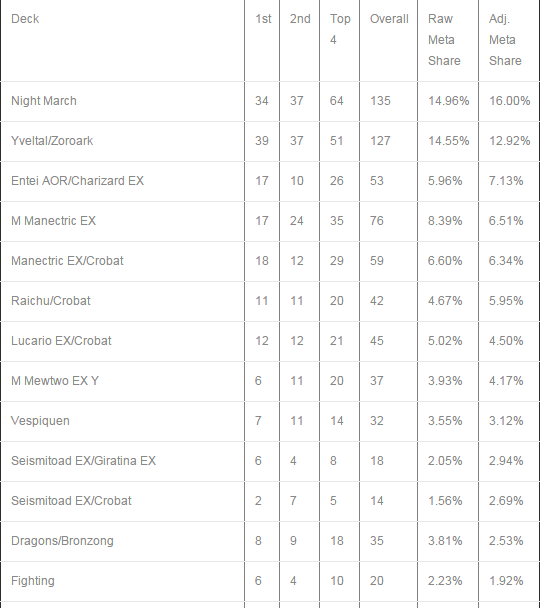Screen dimensions: 541x608
Task: Select the Night March deck name
Action: pyautogui.click(x=44, y=101)
